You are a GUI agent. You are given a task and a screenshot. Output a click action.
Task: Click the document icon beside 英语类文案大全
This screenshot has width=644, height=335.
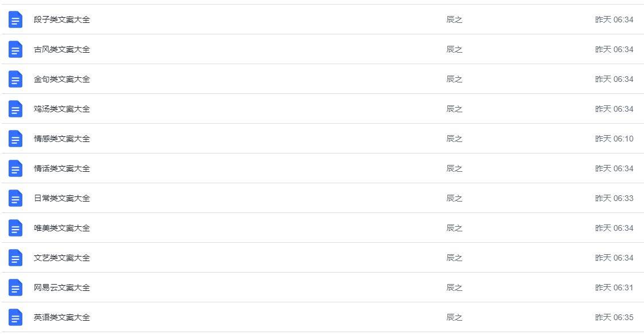point(15,317)
